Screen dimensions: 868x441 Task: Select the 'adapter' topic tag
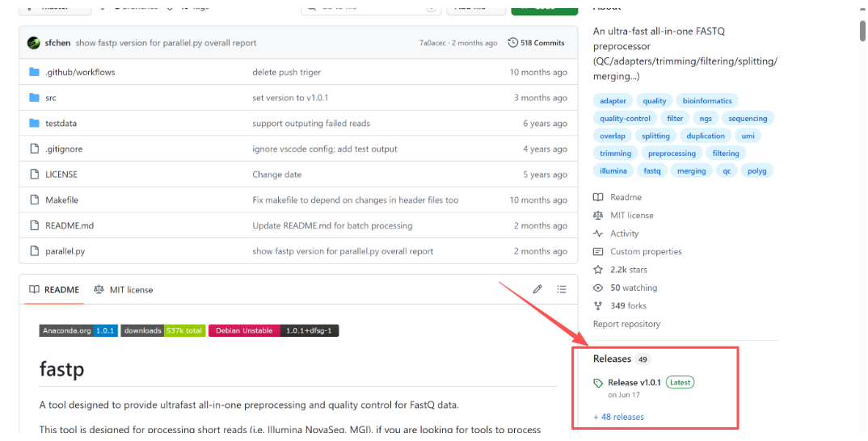pos(613,101)
